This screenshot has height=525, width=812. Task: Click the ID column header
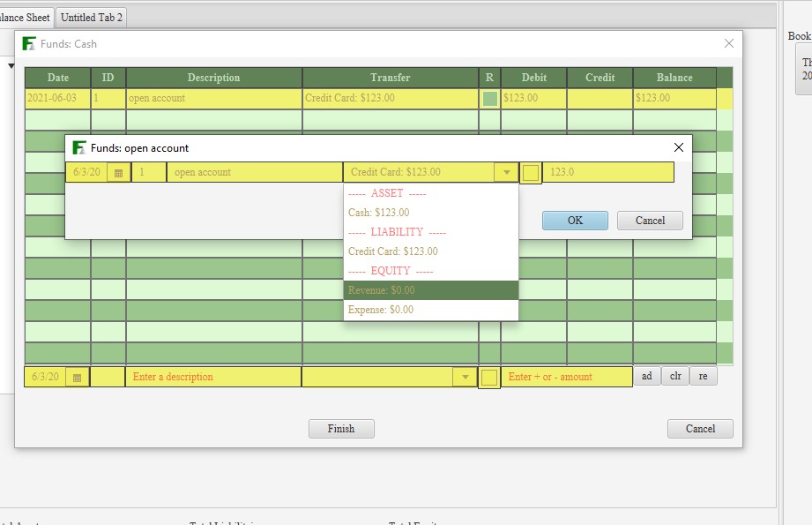[108, 78]
